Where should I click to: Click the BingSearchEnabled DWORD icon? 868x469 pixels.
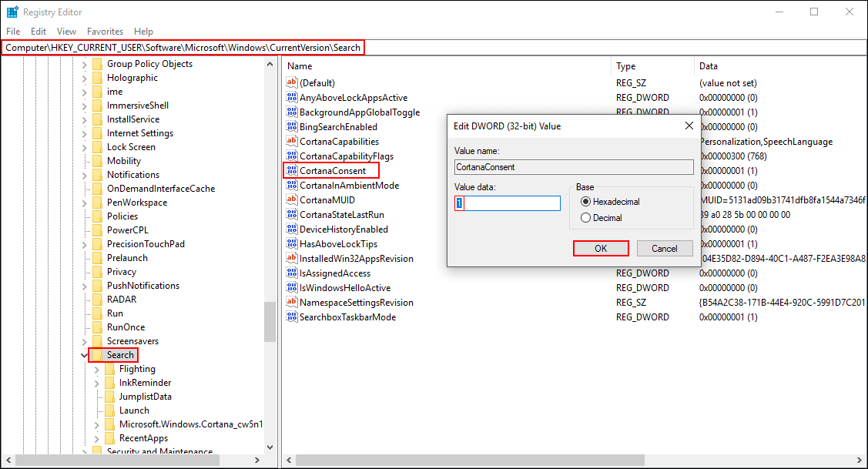(292, 127)
